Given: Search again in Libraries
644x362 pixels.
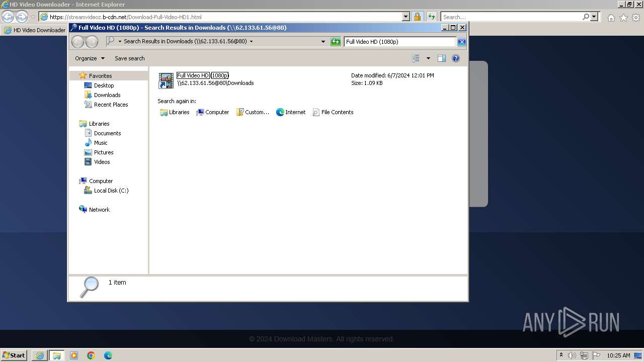Looking at the screenshot, I should pos(175,112).
